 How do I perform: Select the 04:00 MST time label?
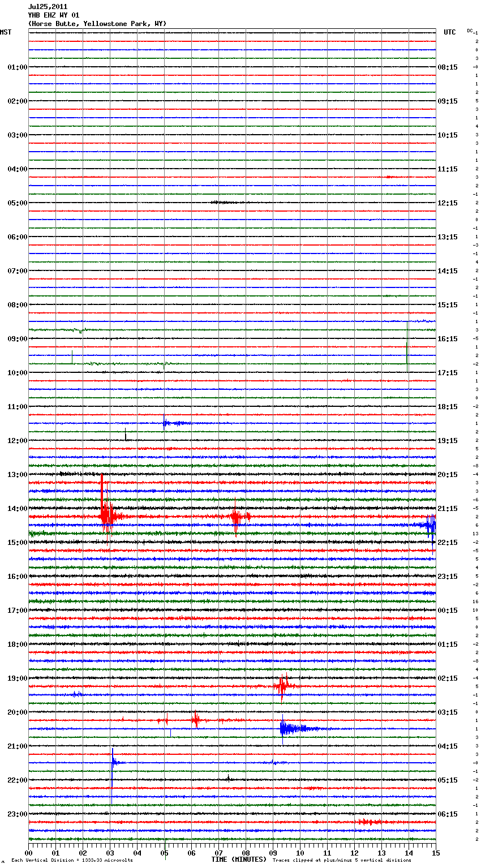click(x=17, y=169)
